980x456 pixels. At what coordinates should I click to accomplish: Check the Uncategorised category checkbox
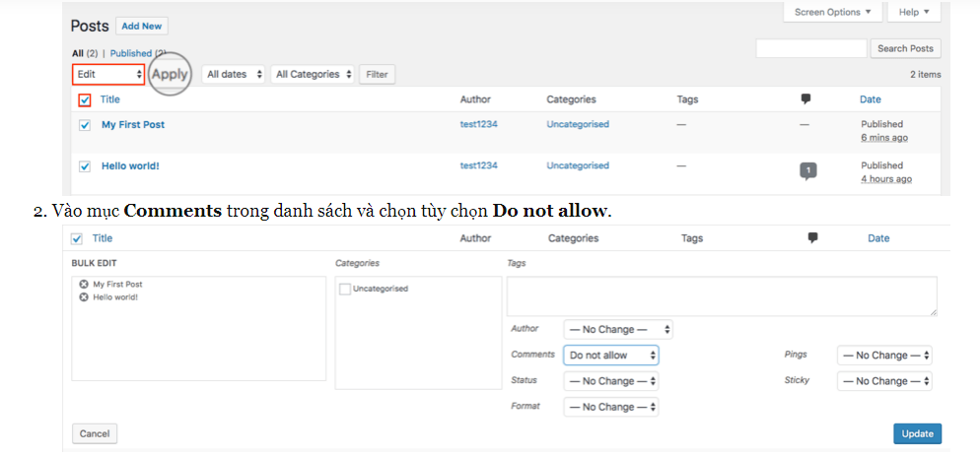pyautogui.click(x=344, y=289)
